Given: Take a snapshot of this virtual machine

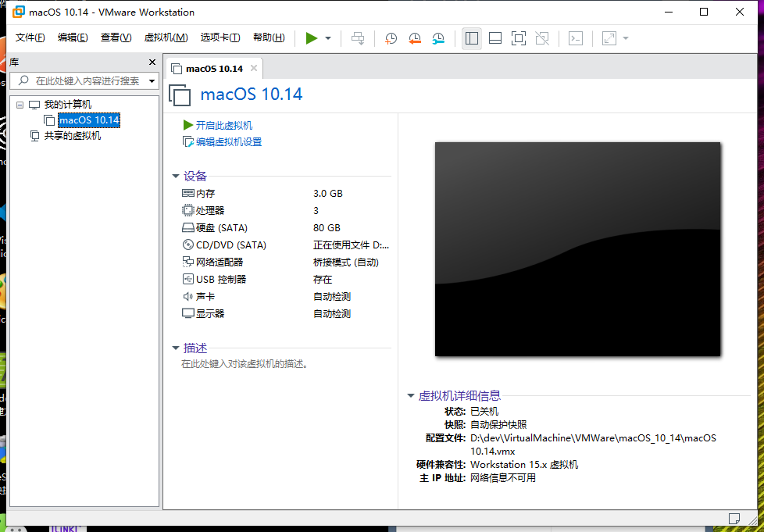Looking at the screenshot, I should (391, 38).
